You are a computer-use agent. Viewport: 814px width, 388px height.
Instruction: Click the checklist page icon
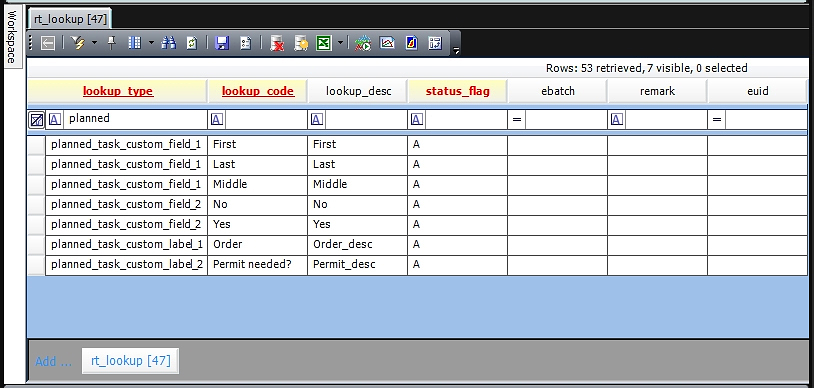[x=246, y=43]
